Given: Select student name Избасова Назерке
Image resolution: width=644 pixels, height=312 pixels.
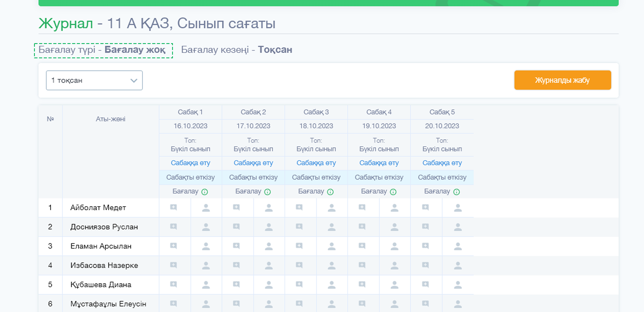Looking at the screenshot, I should [x=104, y=265].
